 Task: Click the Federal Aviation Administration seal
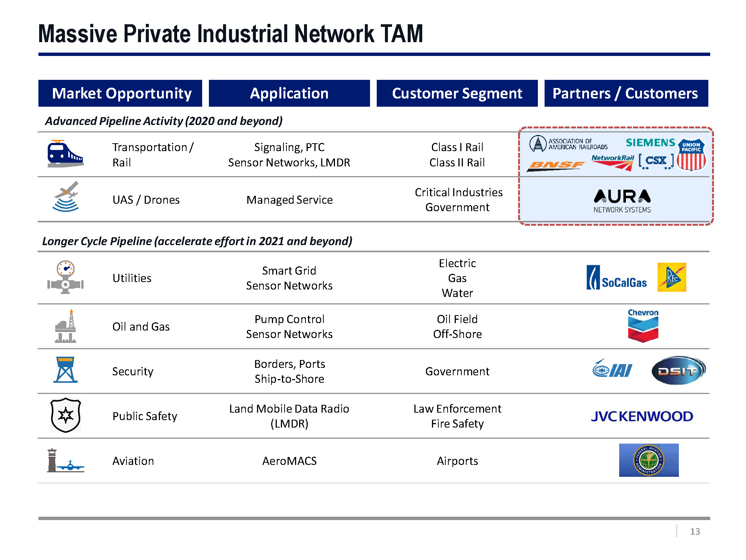[x=649, y=460]
